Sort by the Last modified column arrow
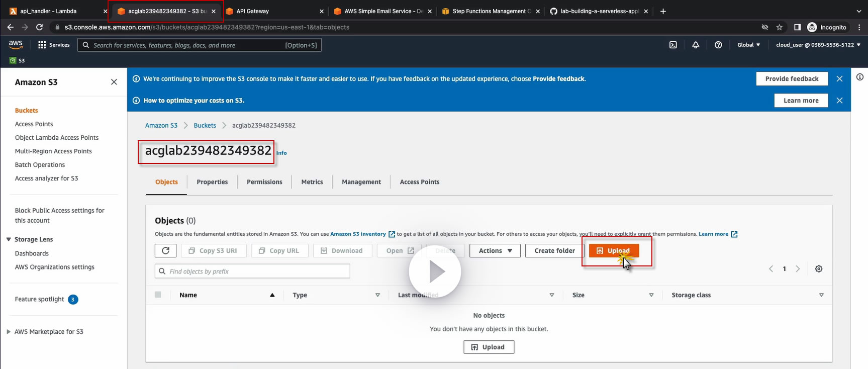Viewport: 868px width, 369px height. point(551,295)
